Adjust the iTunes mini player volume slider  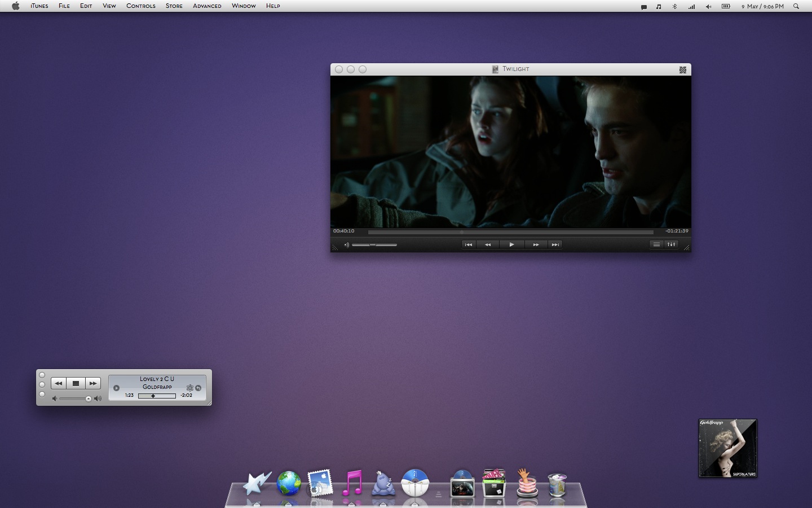coord(76,398)
